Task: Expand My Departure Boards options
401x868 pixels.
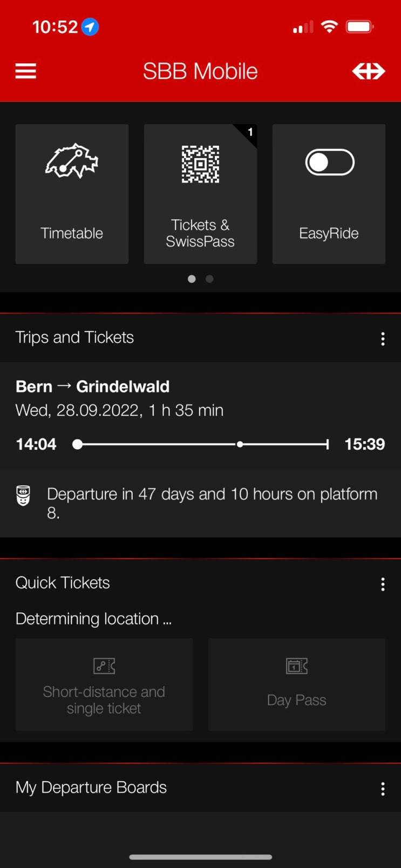Action: click(x=383, y=789)
